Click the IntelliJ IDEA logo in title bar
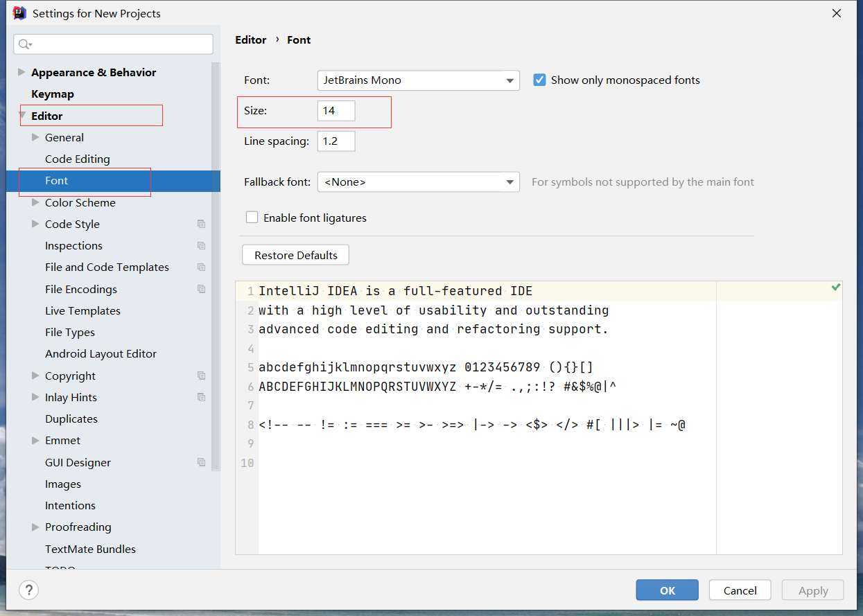 (x=19, y=13)
